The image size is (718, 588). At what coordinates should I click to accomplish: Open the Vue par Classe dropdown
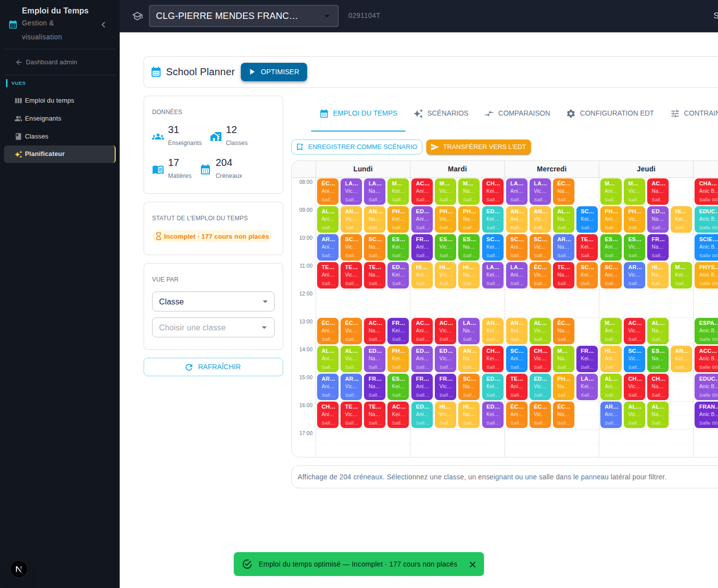213,301
